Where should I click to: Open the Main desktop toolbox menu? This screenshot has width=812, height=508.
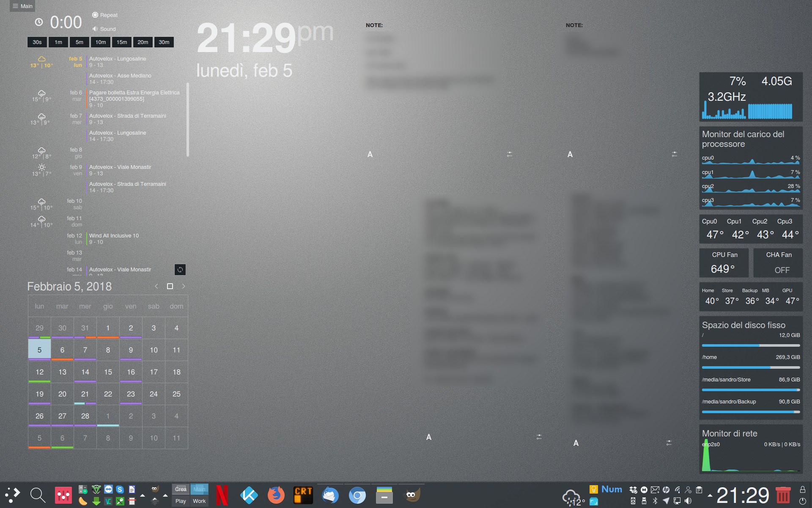(x=22, y=6)
